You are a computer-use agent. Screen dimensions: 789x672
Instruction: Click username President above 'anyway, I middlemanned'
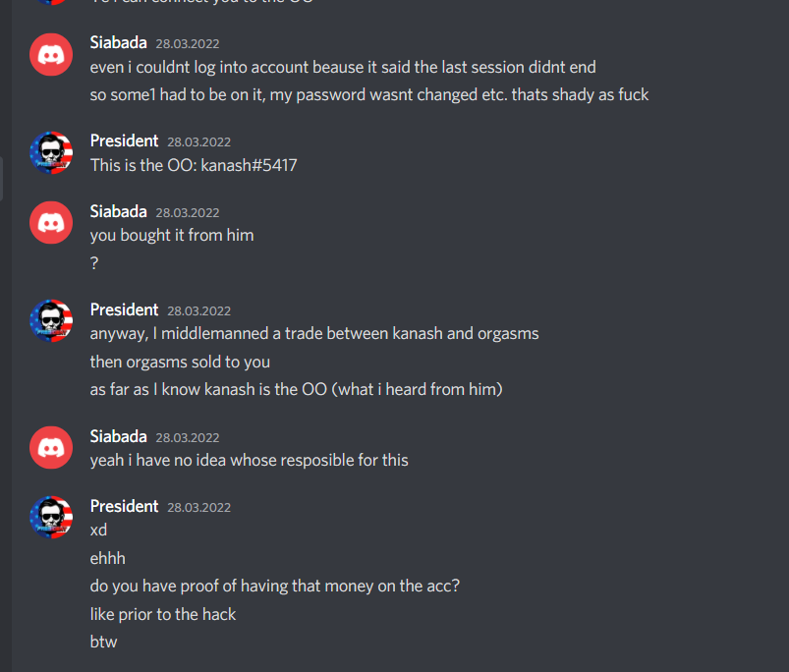click(124, 309)
